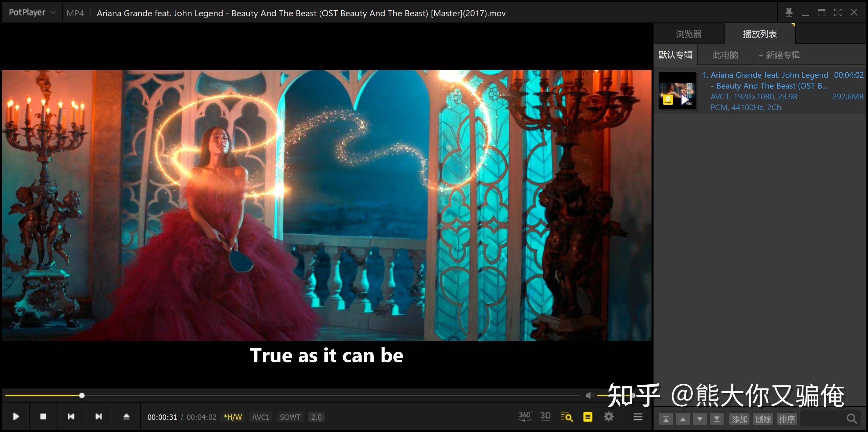Open the control panel gear settings
Screen dimensions: 868x432
click(x=609, y=416)
